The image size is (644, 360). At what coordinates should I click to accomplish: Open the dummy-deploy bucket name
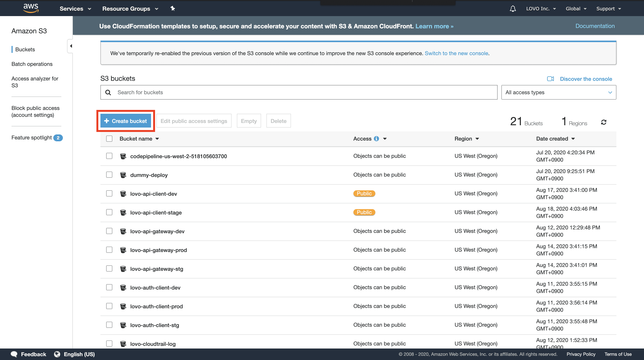pyautogui.click(x=149, y=175)
